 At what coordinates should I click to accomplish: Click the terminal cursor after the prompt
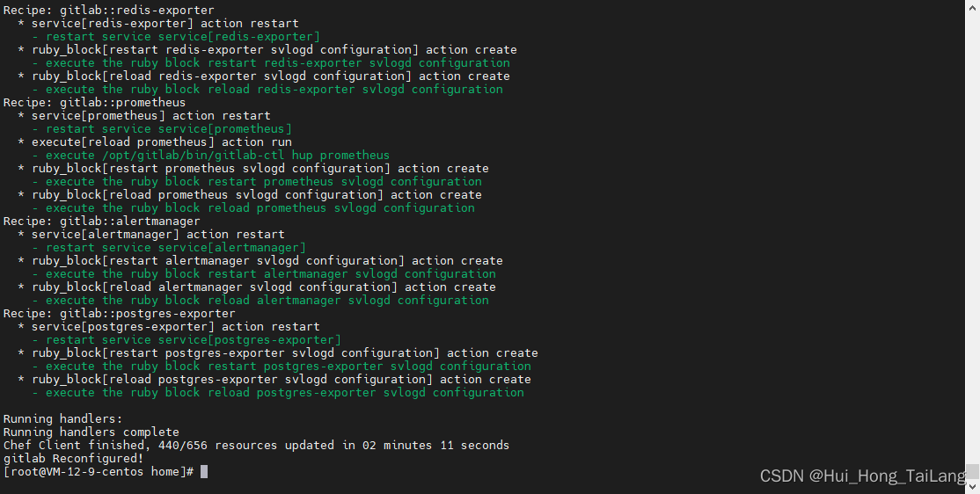(x=204, y=472)
